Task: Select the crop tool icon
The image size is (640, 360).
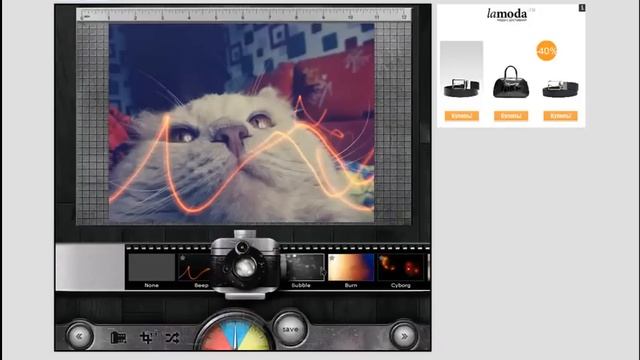Action: pyautogui.click(x=146, y=338)
